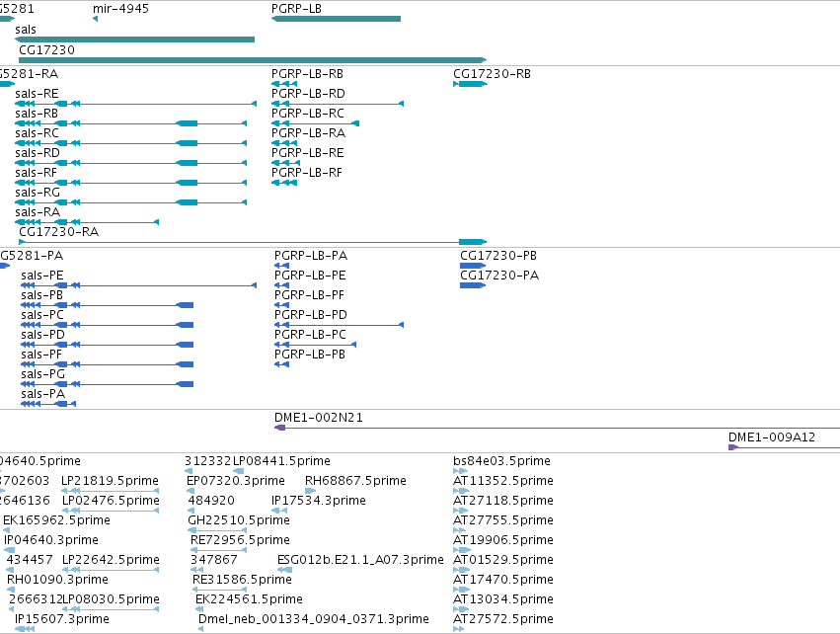This screenshot has width=840, height=634.
Task: Click the PGRP-LB-RF transcript label
Action: (x=307, y=173)
